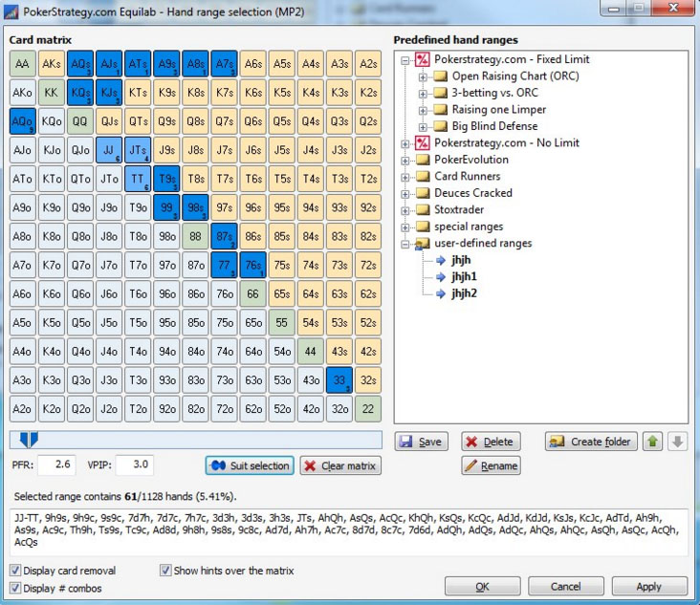Select Big Blind Defense range entry
Image resolution: width=700 pixels, height=605 pixels.
494,126
